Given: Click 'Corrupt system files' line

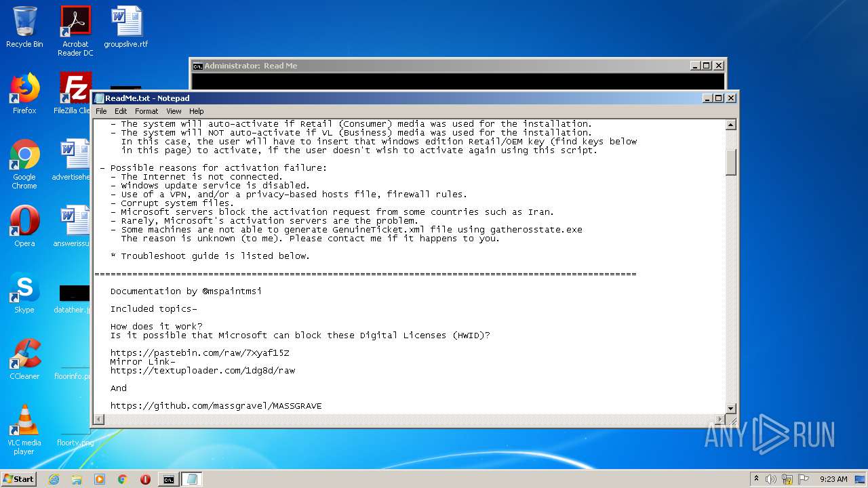Looking at the screenshot, I should [x=172, y=203].
